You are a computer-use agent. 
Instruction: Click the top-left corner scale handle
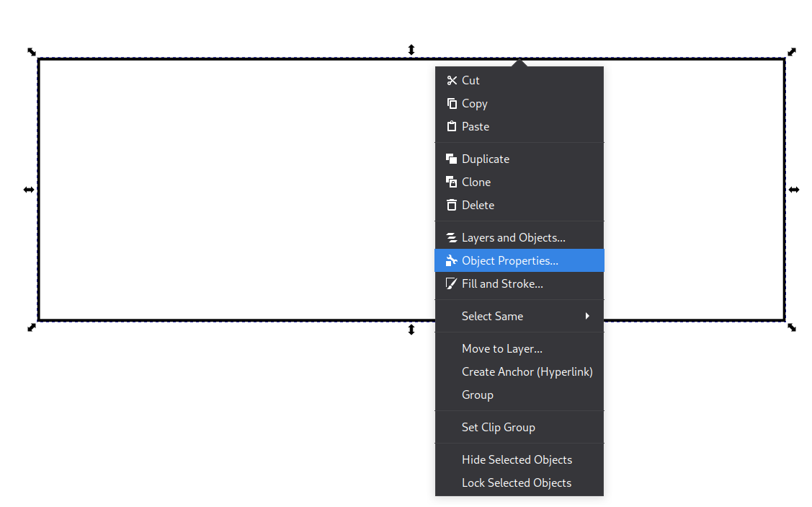coord(32,51)
